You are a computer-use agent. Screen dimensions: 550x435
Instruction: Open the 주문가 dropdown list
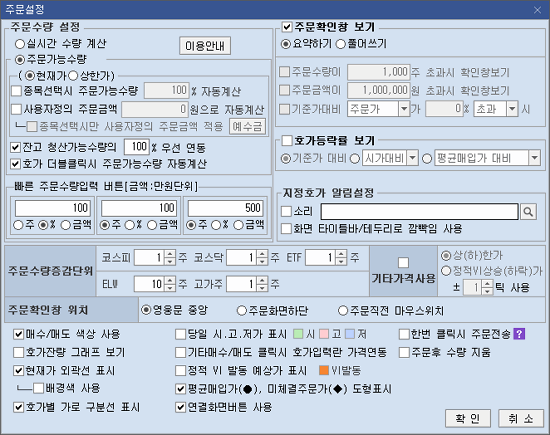(404, 109)
